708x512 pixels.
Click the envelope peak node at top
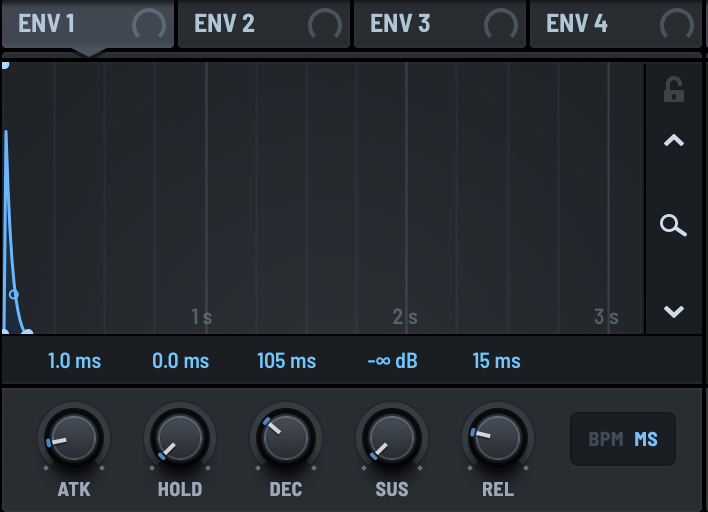pos(5,65)
